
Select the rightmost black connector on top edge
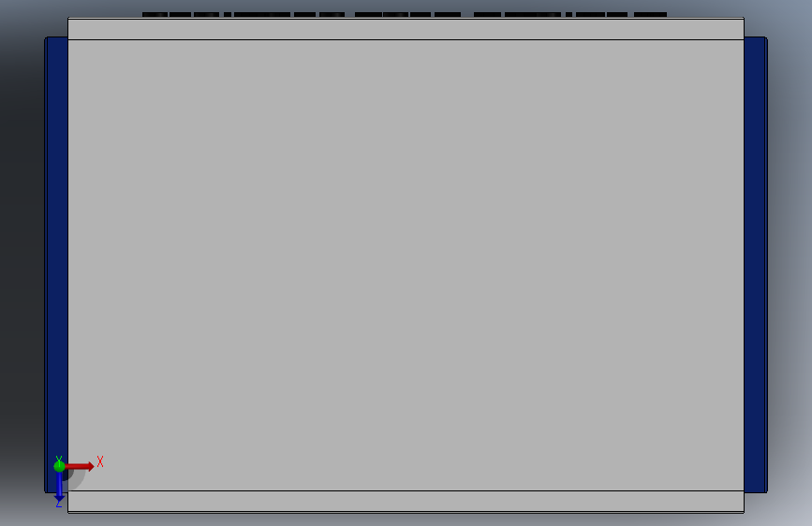[650, 14]
